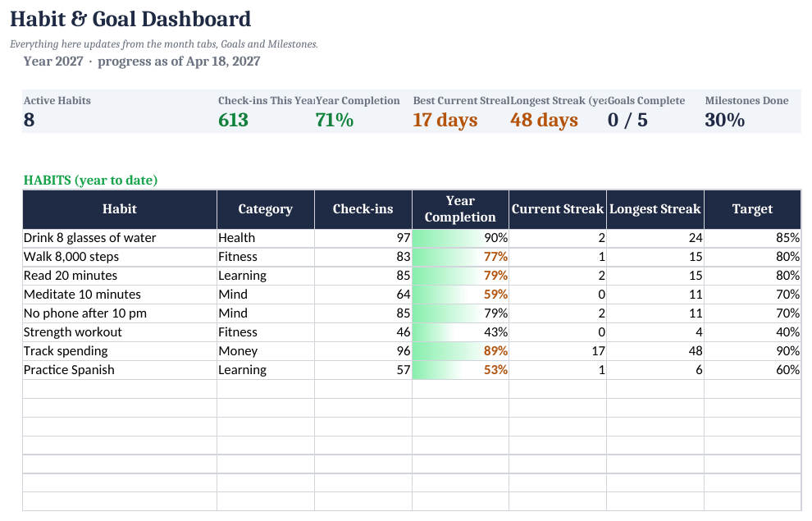812x521 pixels.
Task: Click the 83 check-ins cell
Action: coord(363,257)
